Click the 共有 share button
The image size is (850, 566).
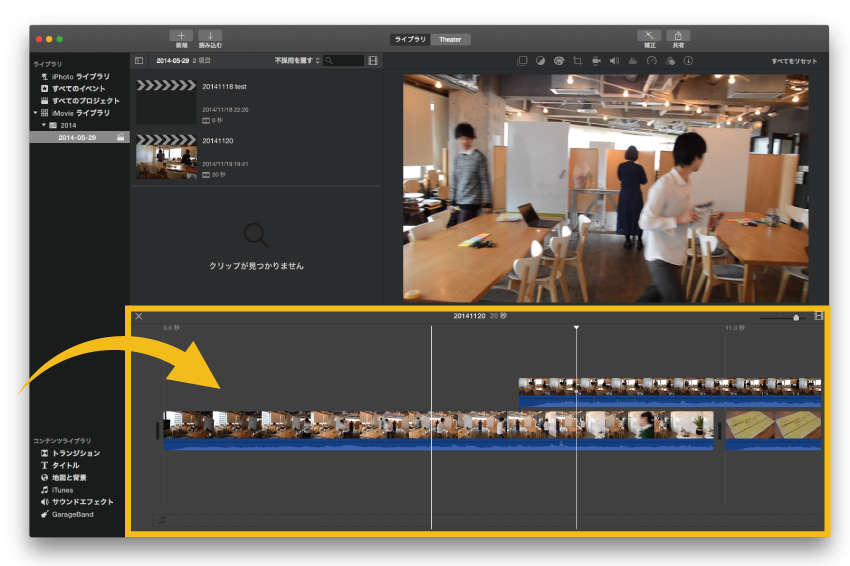(x=678, y=36)
